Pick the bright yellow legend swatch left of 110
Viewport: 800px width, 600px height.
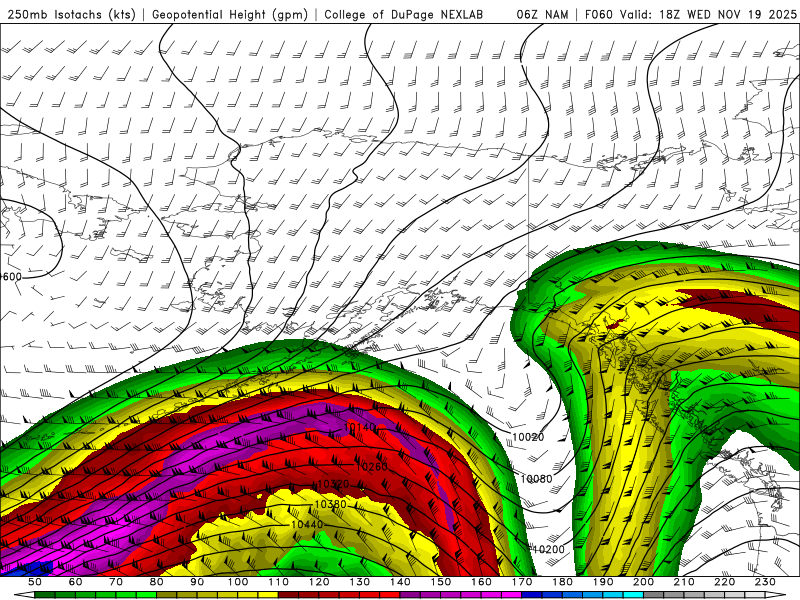coord(268,595)
